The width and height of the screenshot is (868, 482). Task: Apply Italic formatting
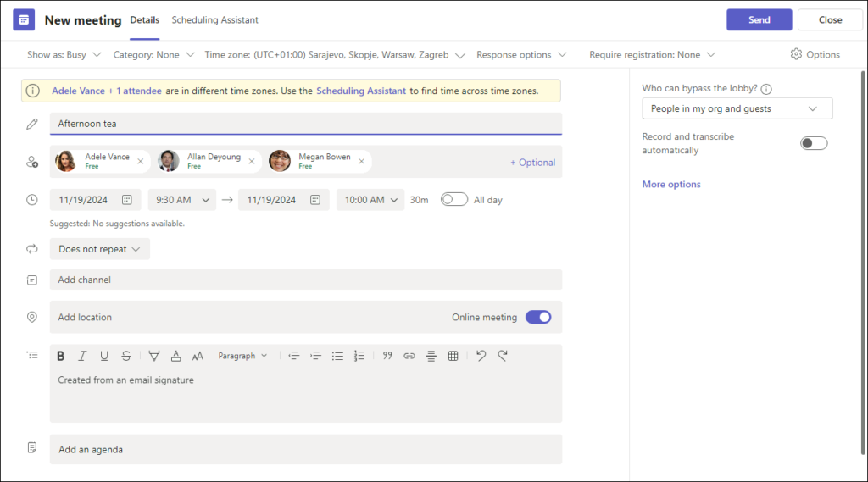[x=82, y=356]
